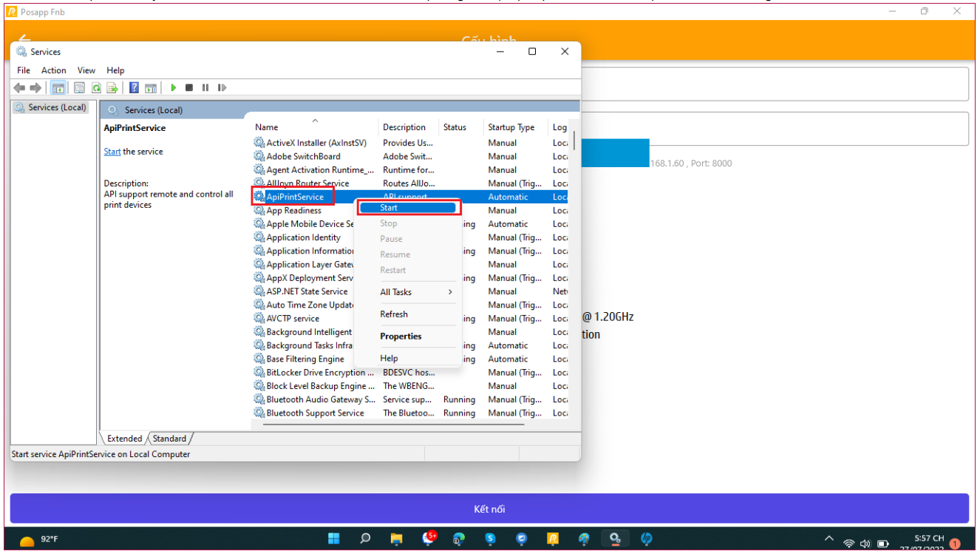The width and height of the screenshot is (980, 554).
Task: Toggle the Show/Hide Console Tree icon
Action: [x=58, y=87]
